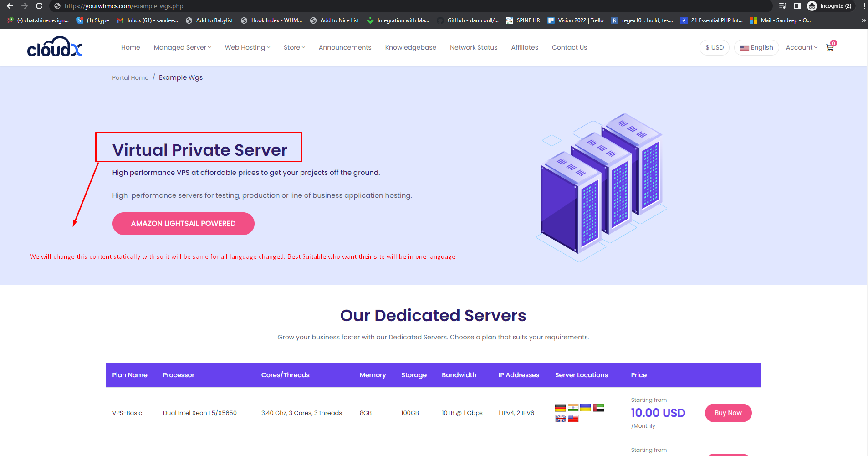Click the Amazon Lightsail Powered button
This screenshot has width=868, height=456.
[x=183, y=224]
